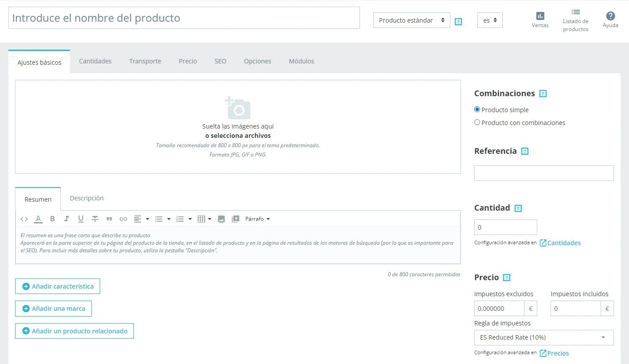Screen dimensions: 629x364
Task: Switch to Opciones tab
Action: coord(258,61)
